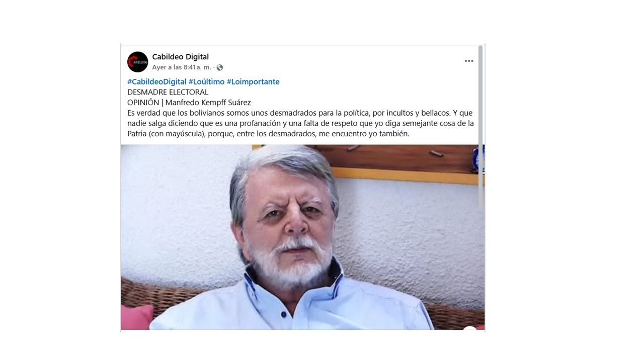Viewport: 644px width, 362px height.
Task: Open the Cabildeo Digital profile avatar
Action: click(x=137, y=62)
